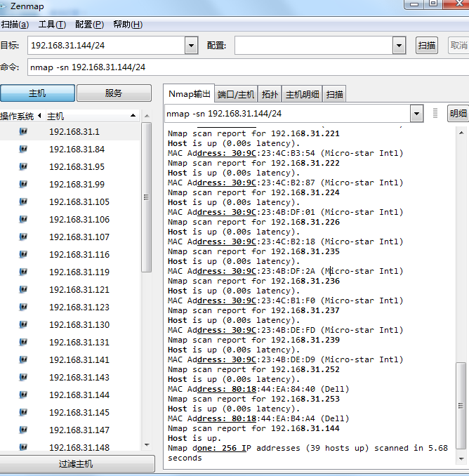Click the scan report line for 192.168.31.252
Image resolution: width=469 pixels, height=476 pixels.
(253, 369)
